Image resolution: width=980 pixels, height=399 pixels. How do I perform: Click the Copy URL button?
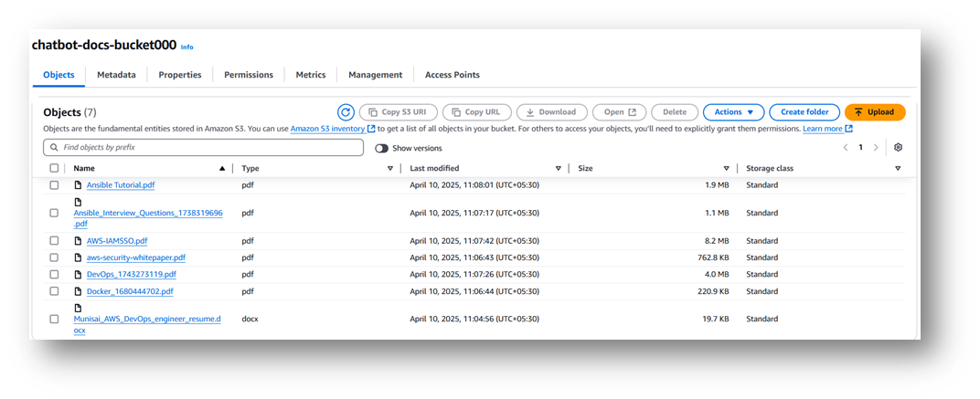coord(477,112)
